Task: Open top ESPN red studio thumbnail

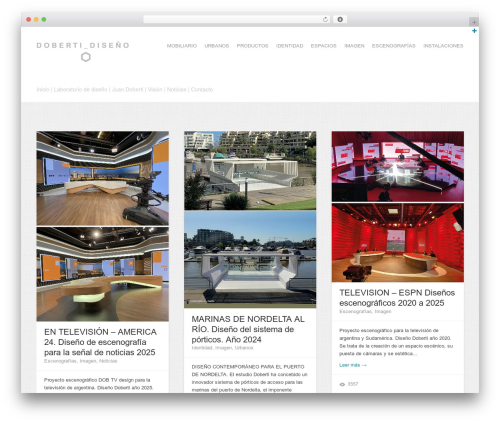Action: coord(398,166)
